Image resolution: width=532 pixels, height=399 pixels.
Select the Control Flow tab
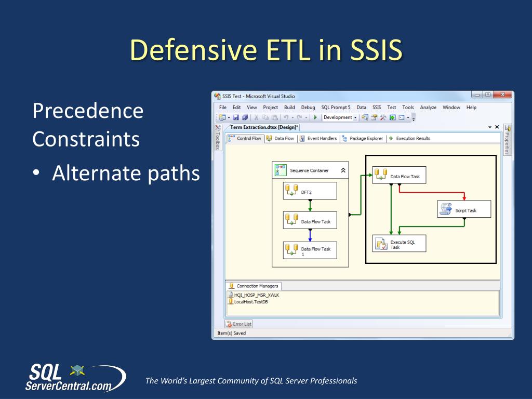[245, 138]
